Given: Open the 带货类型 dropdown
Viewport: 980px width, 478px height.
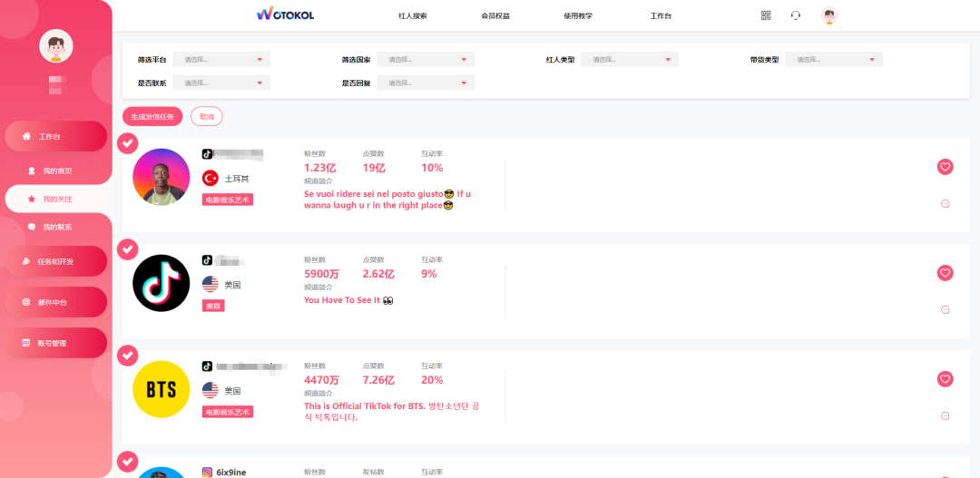Looking at the screenshot, I should (834, 59).
